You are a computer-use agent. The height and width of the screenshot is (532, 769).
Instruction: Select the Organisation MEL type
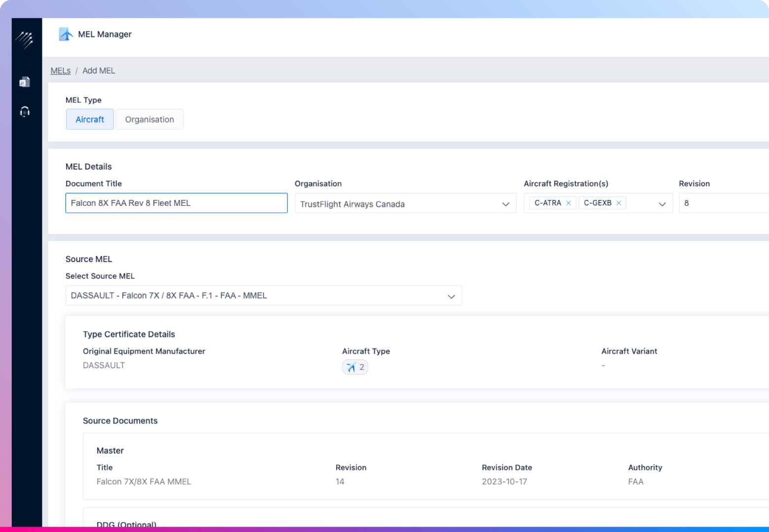coord(149,120)
